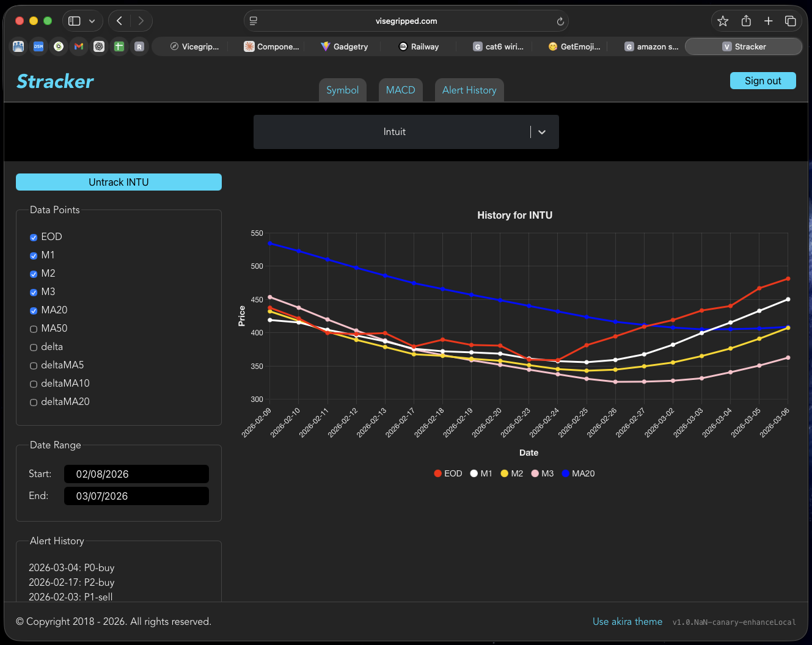Toggle the MA20 series in chart legend

click(578, 473)
